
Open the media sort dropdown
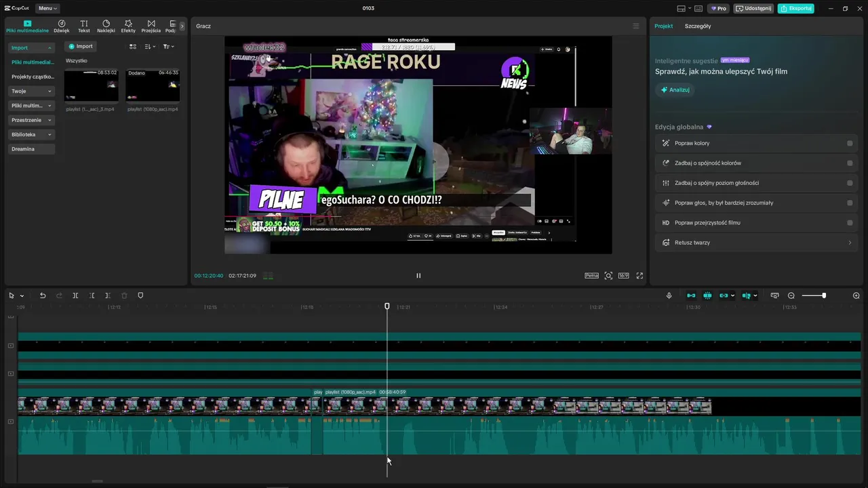click(150, 46)
